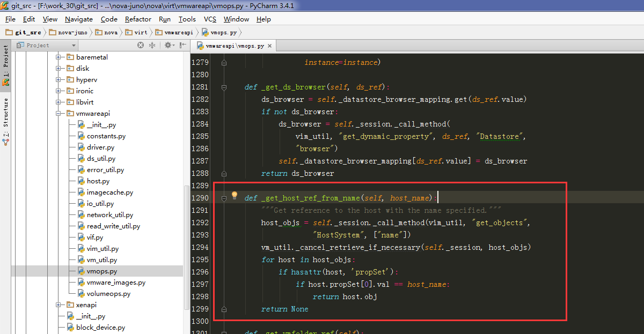The width and height of the screenshot is (644, 334).
Task: Click on 'host_name' parameter at line 1290
Action: 411,198
